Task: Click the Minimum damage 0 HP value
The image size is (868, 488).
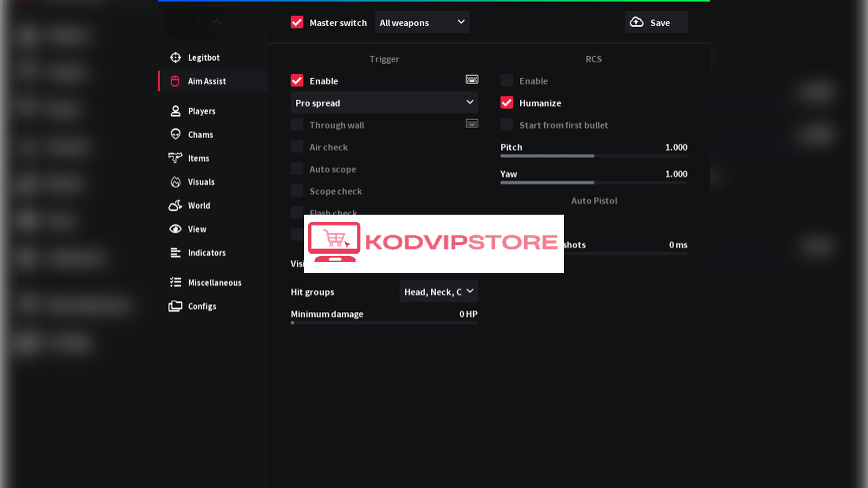Action: 468,314
